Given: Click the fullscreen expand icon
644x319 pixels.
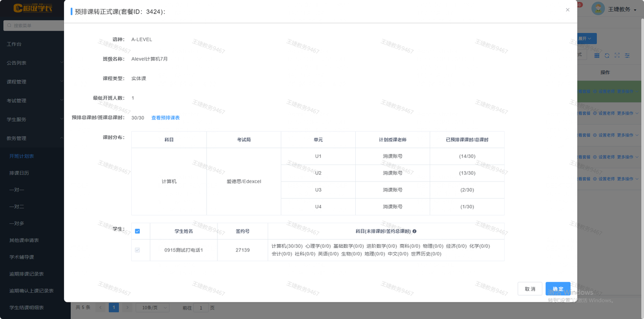Looking at the screenshot, I should [617, 55].
